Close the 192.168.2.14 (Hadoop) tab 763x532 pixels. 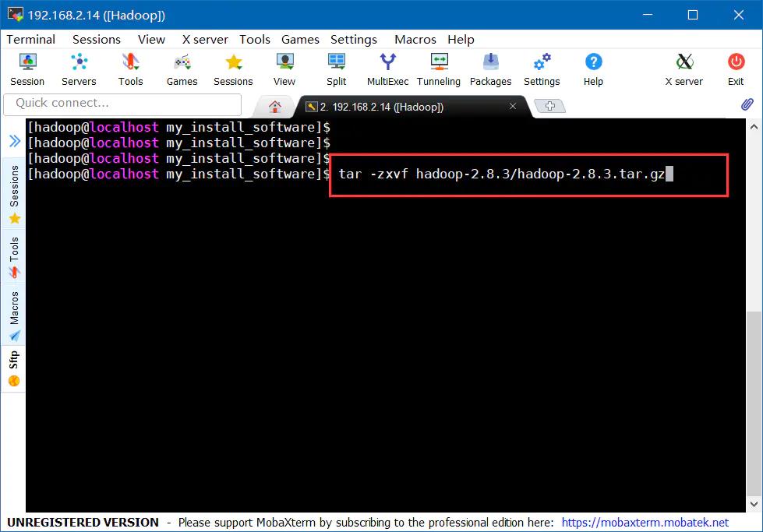513,107
